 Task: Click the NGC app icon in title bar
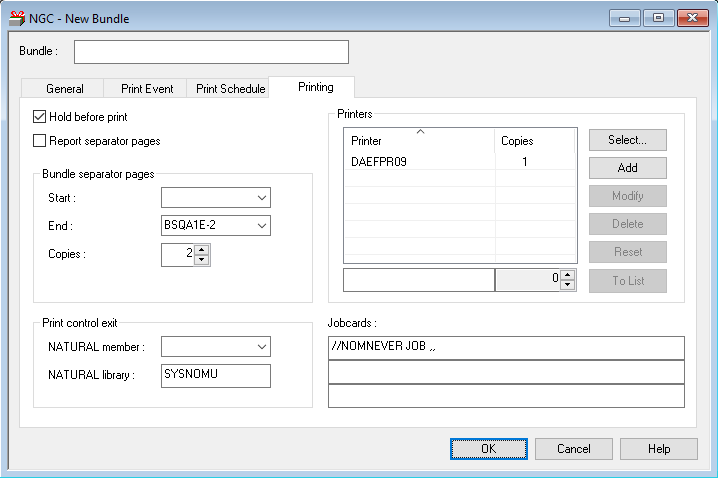[17, 18]
